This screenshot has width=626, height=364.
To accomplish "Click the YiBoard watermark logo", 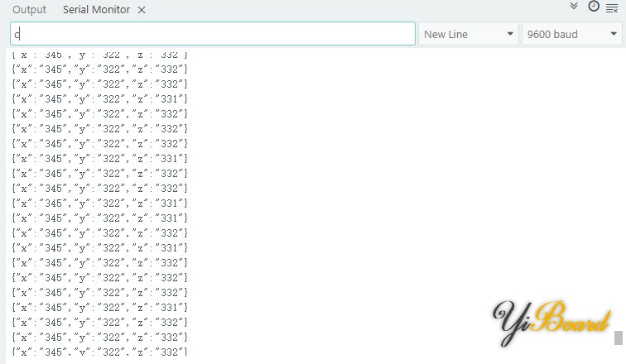I will (551, 323).
